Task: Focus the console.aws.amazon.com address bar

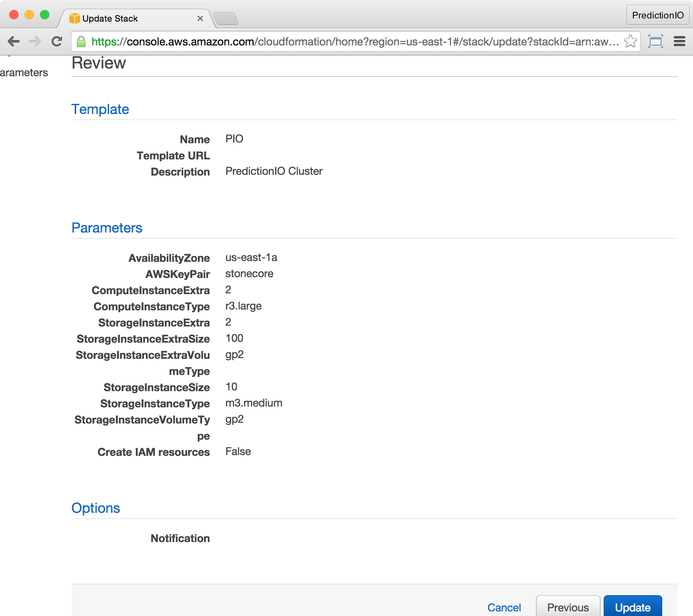Action: (346, 42)
